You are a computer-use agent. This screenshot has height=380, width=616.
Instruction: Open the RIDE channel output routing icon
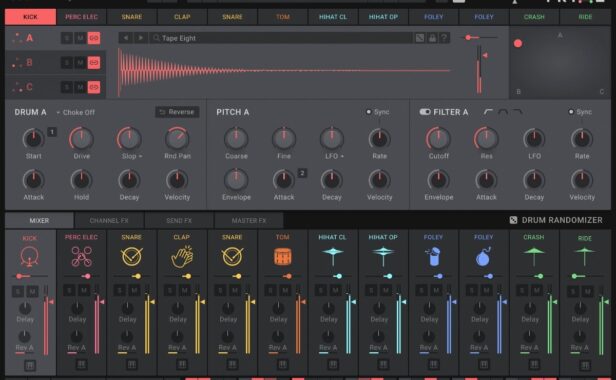coord(585,365)
